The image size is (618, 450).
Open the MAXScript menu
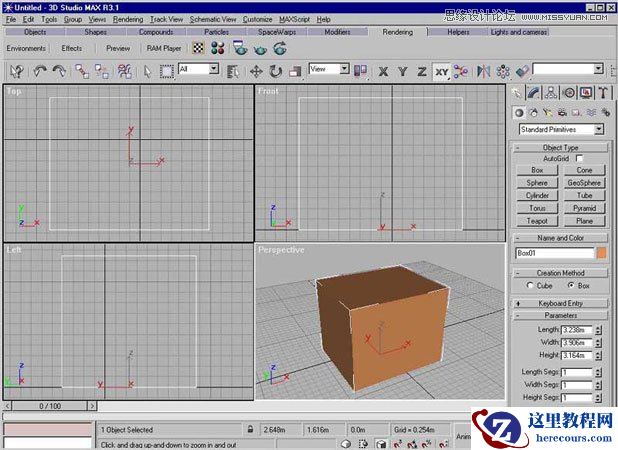pyautogui.click(x=294, y=19)
